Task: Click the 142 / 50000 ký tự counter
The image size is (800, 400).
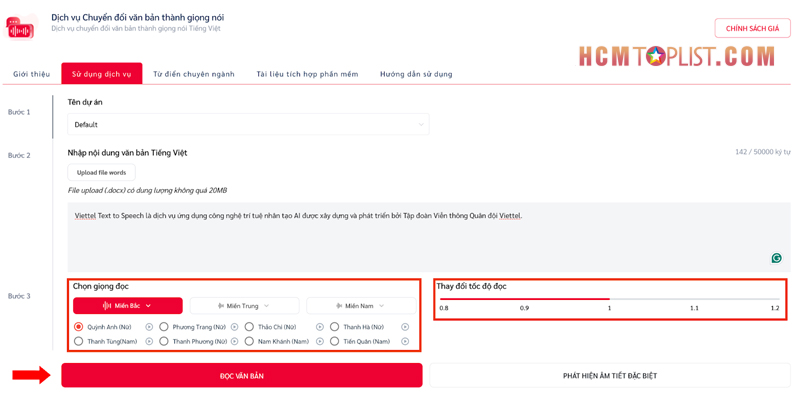Action: pos(762,152)
